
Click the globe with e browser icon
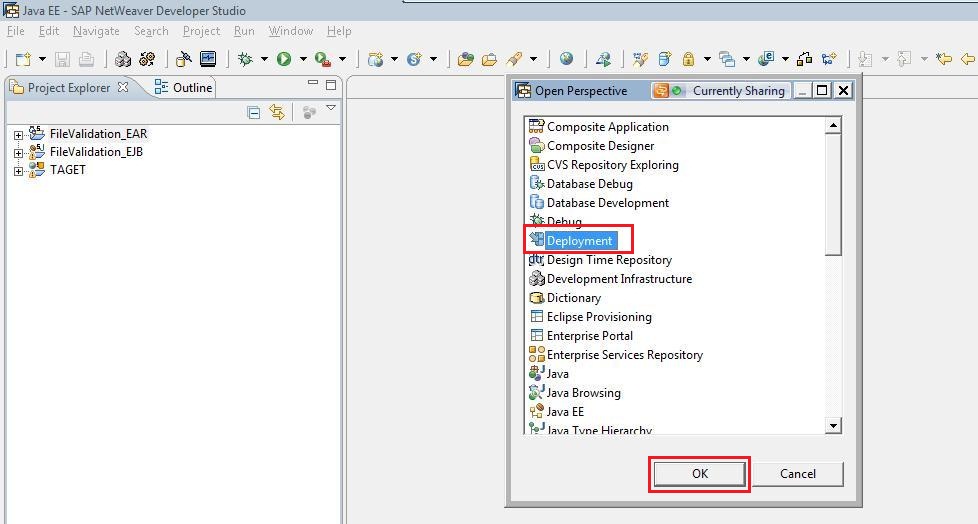point(766,59)
